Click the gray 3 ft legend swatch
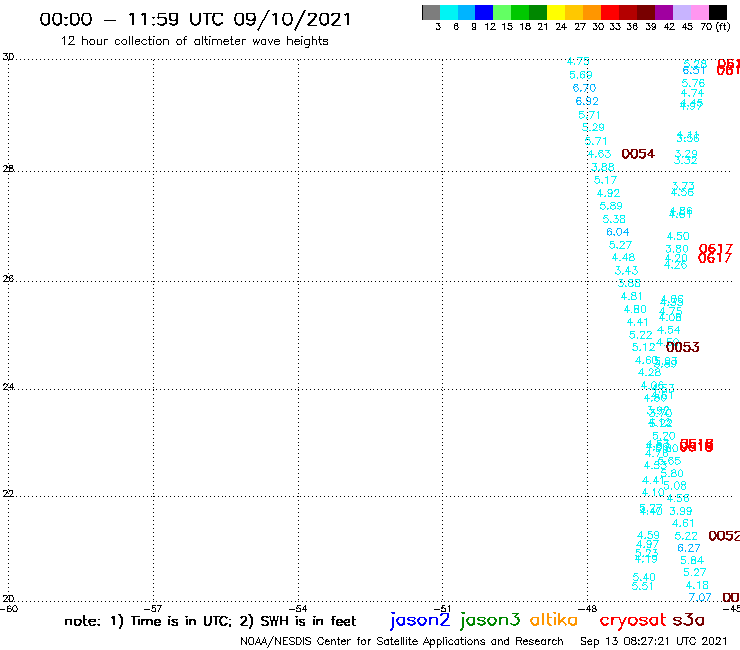 (x=431, y=12)
